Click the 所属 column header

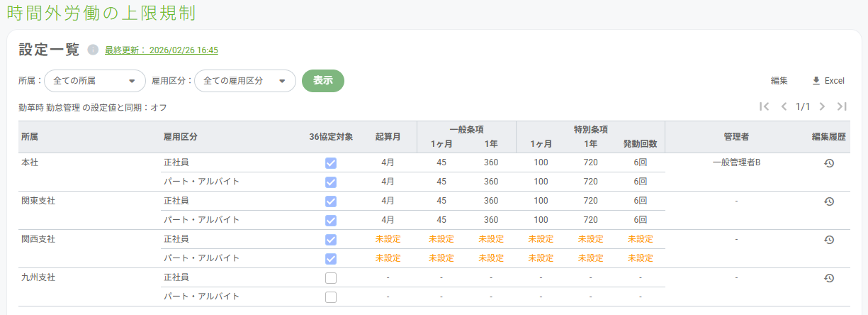[30, 136]
